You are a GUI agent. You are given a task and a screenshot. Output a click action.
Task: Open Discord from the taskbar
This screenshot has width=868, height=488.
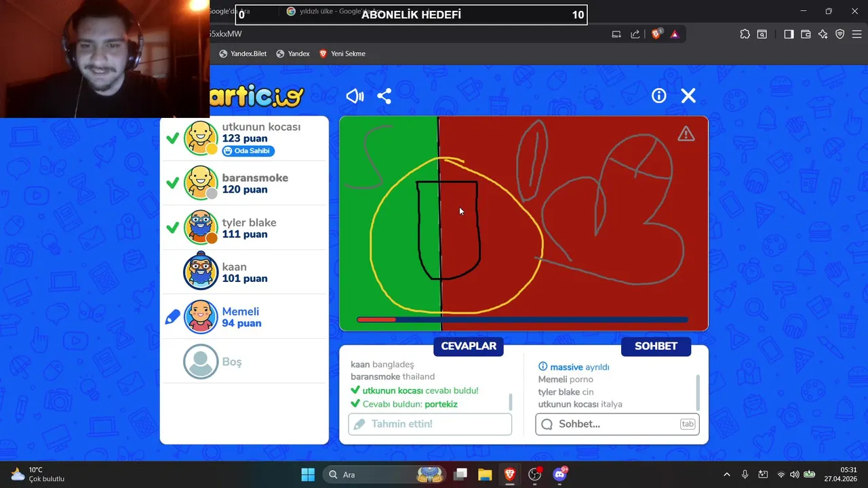pos(560,474)
